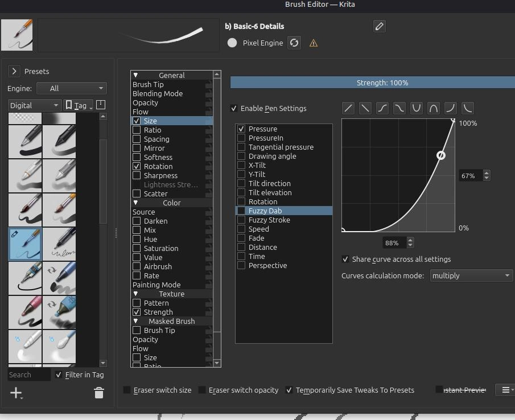Viewport: 515px width, 420px height.
Task: Select the Tilt direction sensor row
Action: pos(284,184)
